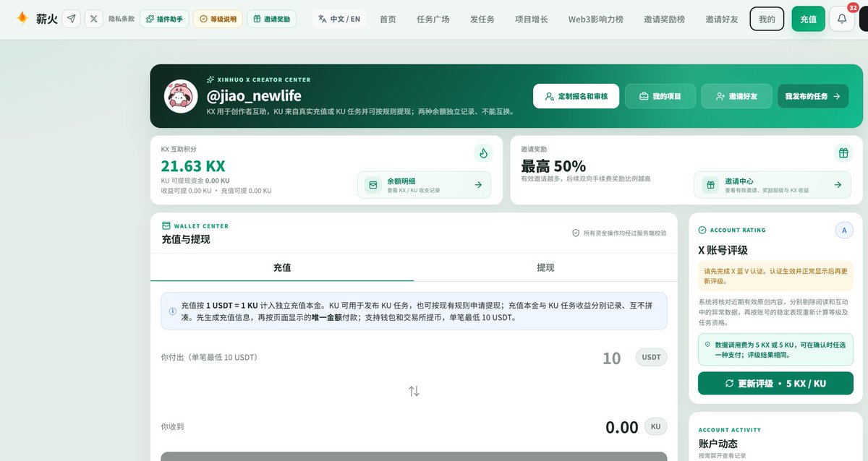Viewport: 868px width, 461px height.
Task: Click the 0.00 received amount
Action: coord(622,427)
